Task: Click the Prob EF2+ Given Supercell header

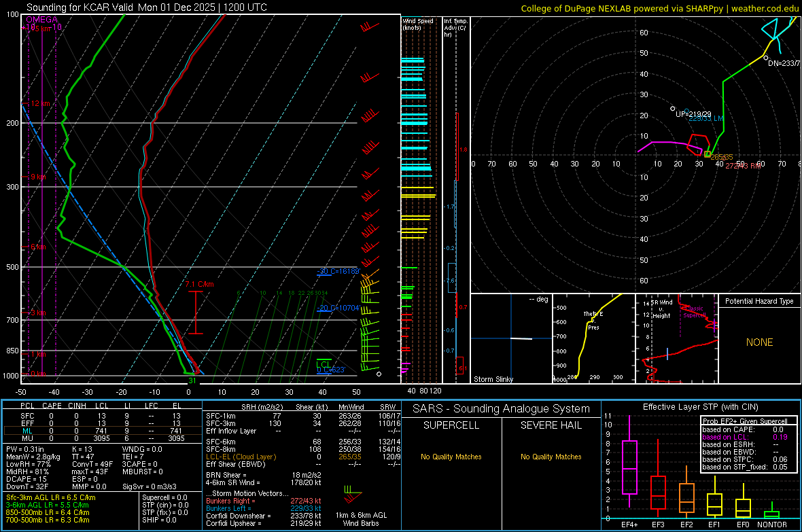Action: [745, 421]
